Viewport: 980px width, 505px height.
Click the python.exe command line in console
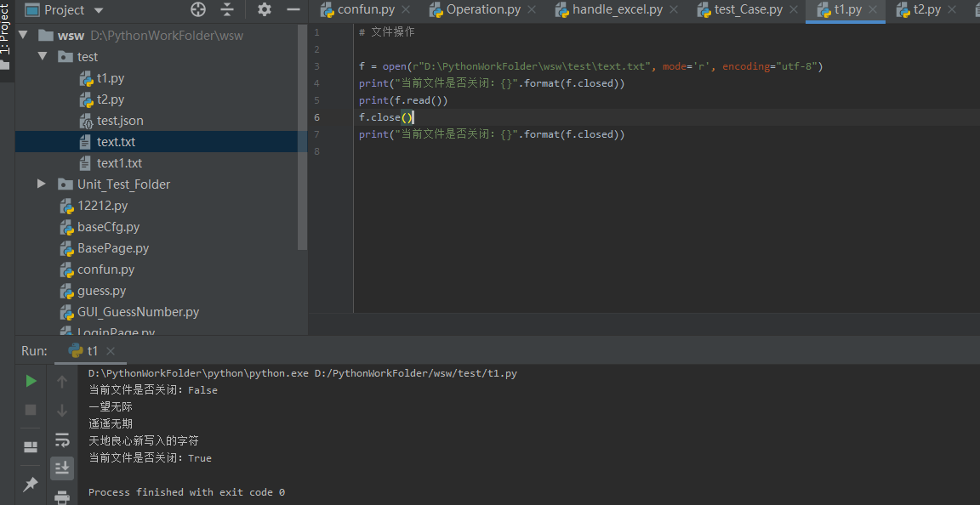[x=303, y=374]
